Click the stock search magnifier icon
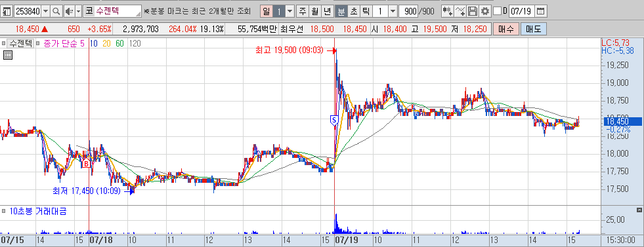The image size is (644, 247). pos(56,11)
